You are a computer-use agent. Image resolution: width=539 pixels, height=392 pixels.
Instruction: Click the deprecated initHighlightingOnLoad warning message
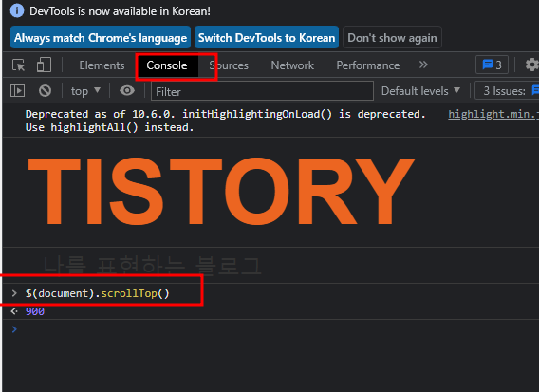225,121
